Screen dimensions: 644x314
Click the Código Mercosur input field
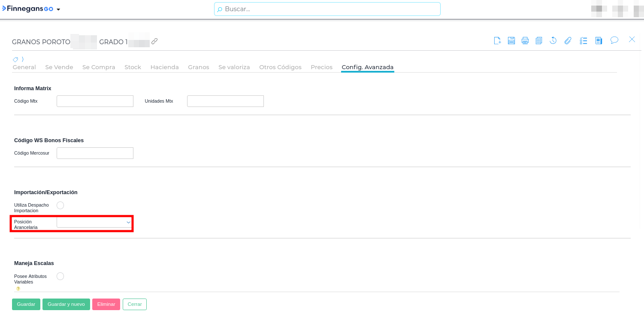(x=95, y=153)
